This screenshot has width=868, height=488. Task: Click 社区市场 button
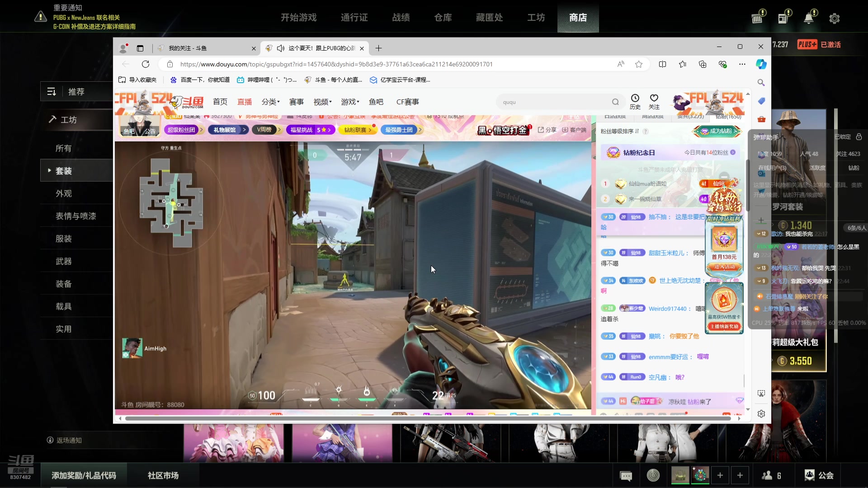(x=163, y=475)
